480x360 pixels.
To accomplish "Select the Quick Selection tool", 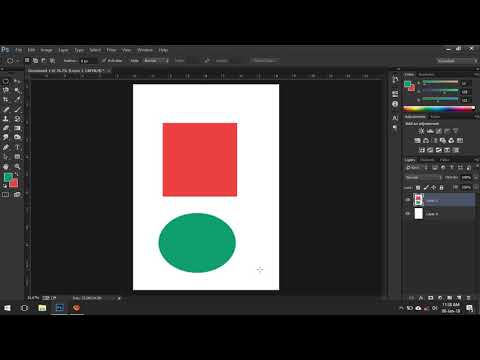I will [17, 90].
